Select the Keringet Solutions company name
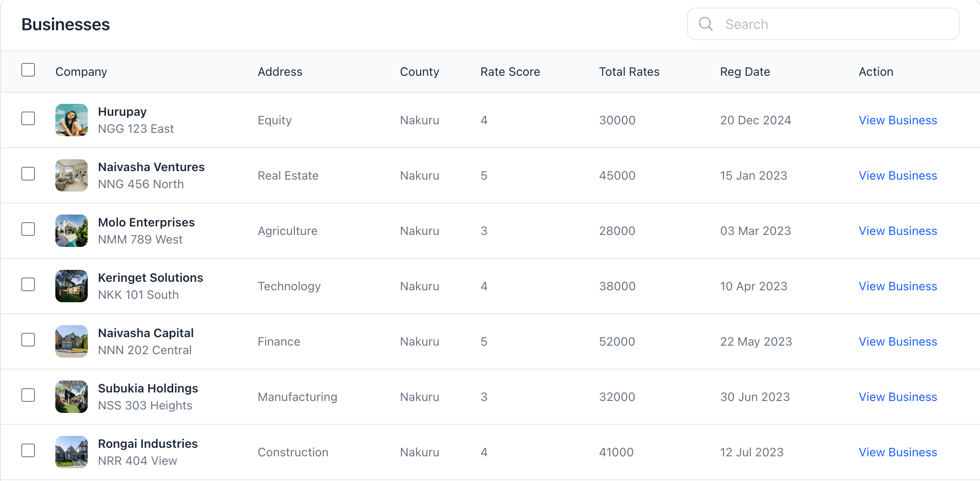 click(151, 278)
